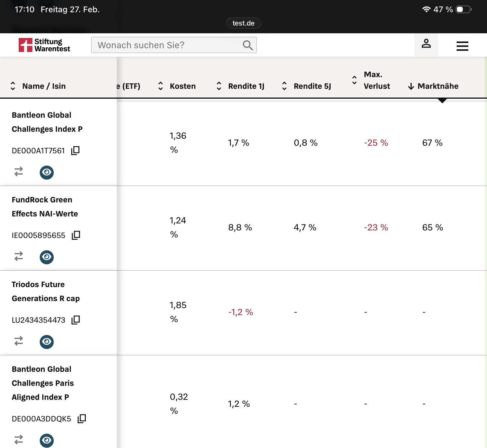
Task: Copy the LU2434354473 ISIN
Action: pos(76,320)
